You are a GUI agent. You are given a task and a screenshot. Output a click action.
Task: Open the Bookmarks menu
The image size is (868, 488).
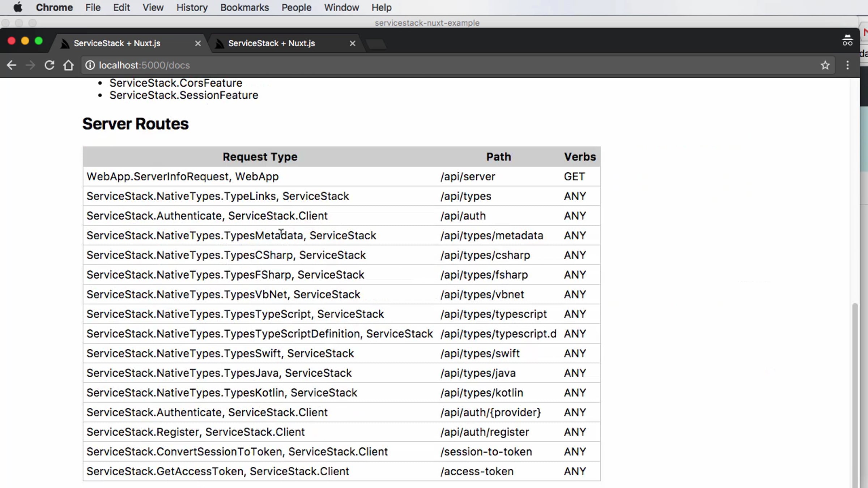coord(244,7)
